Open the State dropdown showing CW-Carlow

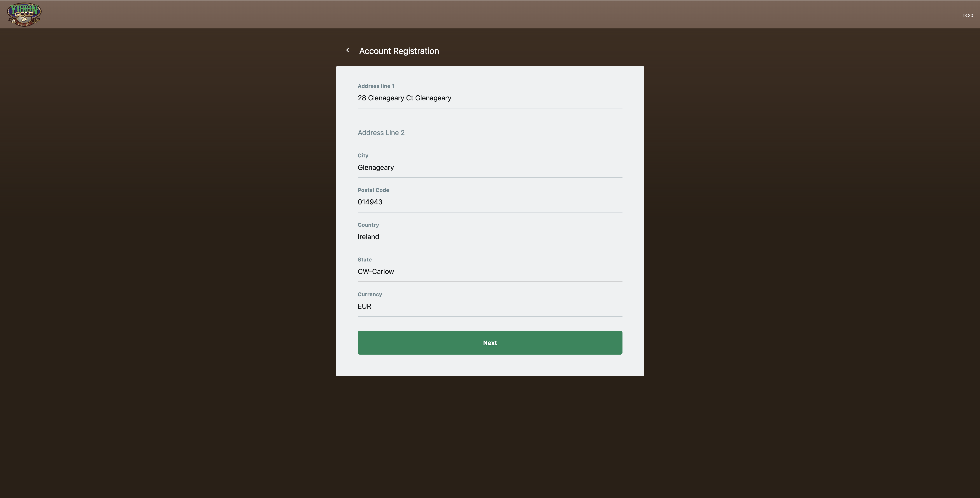coord(490,272)
